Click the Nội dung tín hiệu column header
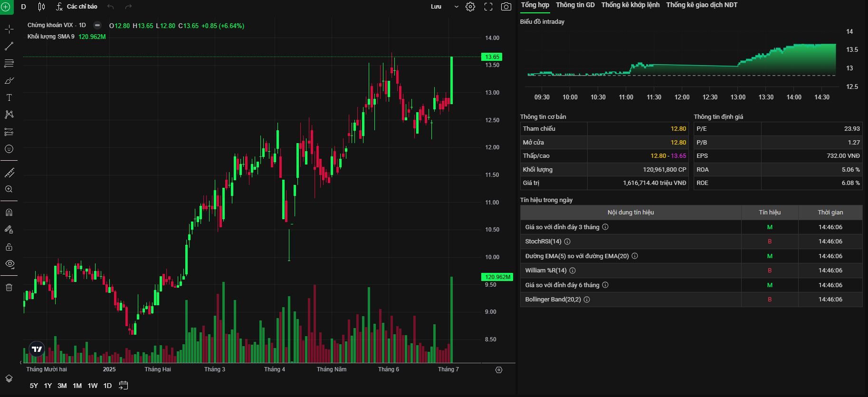Screen dimensions: 868x397 click(630, 213)
